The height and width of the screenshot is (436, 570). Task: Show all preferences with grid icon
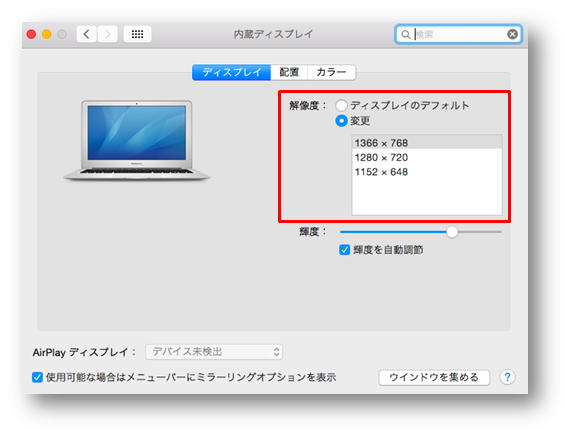[137, 34]
